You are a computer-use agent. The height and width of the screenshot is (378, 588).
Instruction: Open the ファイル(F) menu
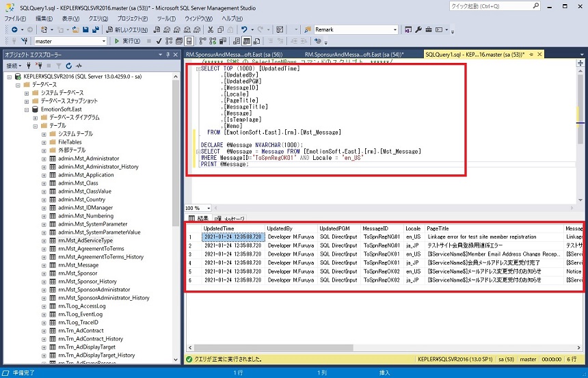pos(15,18)
